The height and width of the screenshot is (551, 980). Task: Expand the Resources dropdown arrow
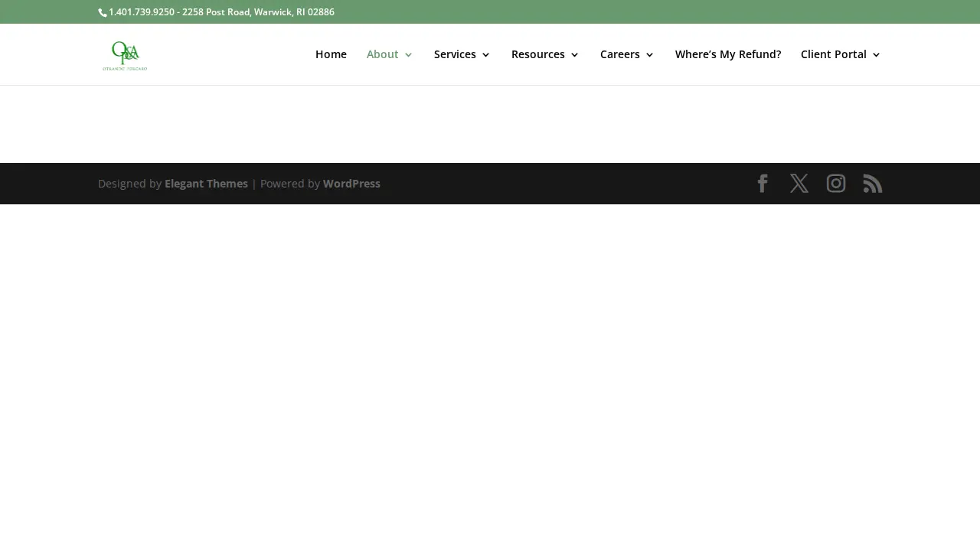tap(574, 55)
